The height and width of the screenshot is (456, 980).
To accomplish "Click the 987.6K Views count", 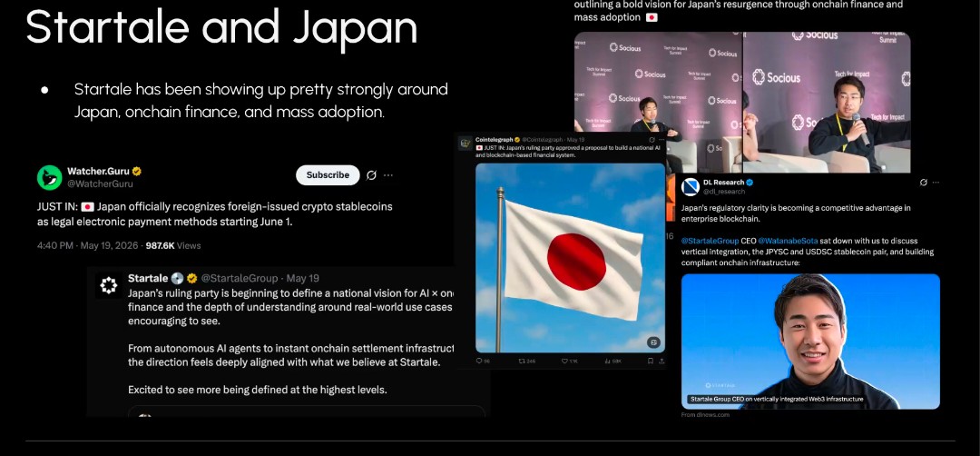I will [173, 246].
